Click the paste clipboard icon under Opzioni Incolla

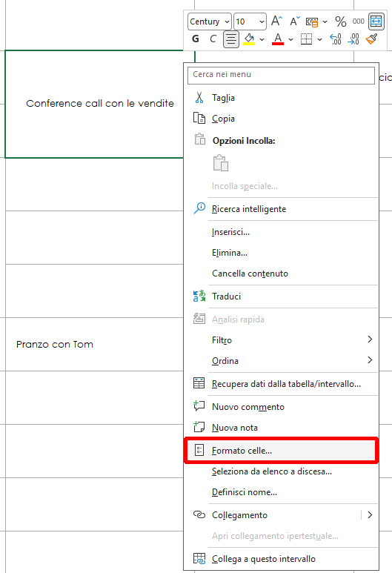tap(221, 163)
